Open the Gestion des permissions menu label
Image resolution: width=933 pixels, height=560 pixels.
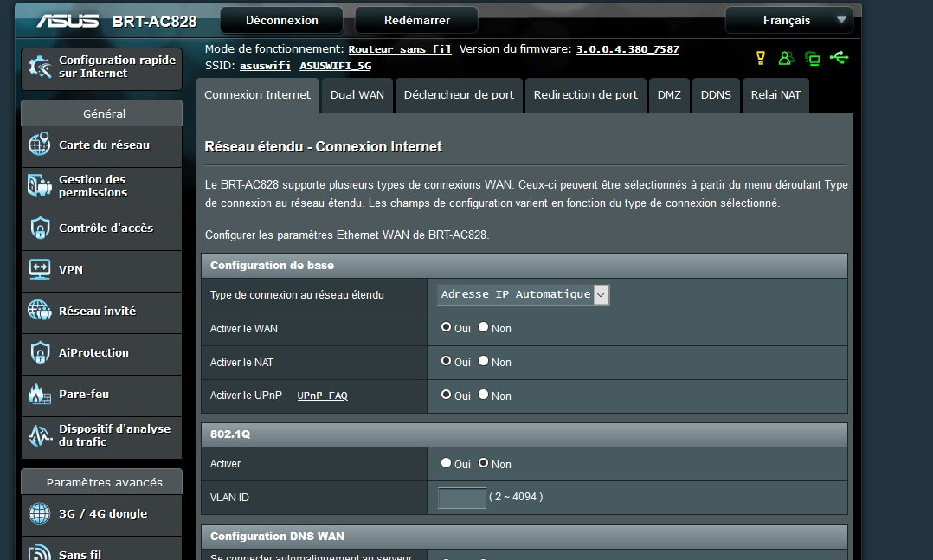[x=93, y=186]
